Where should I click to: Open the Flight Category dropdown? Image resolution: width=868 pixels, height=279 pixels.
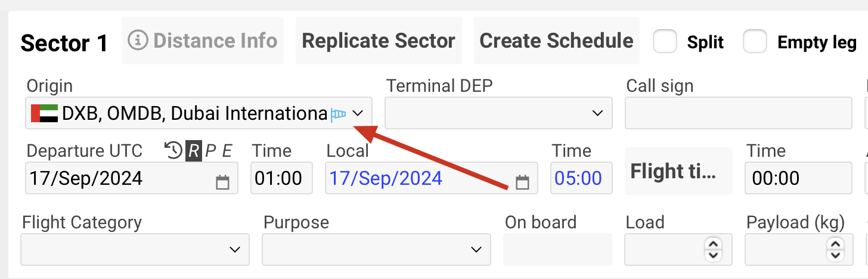click(235, 249)
